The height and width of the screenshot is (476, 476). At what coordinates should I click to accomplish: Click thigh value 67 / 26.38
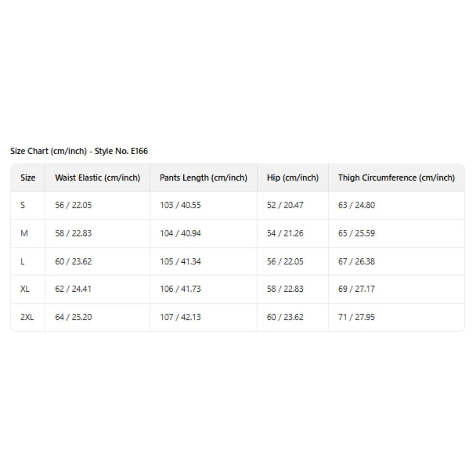[357, 261]
